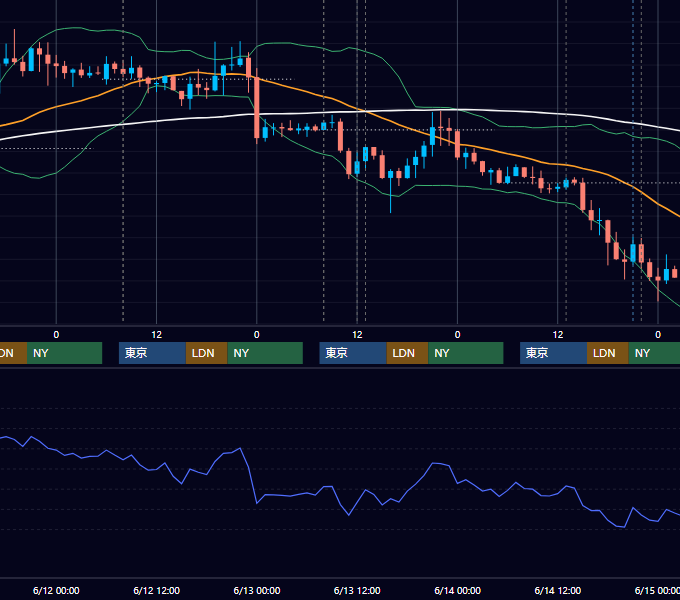680x600 pixels.
Task: Click the 6/12 00:00 date label
Action: coord(56,590)
